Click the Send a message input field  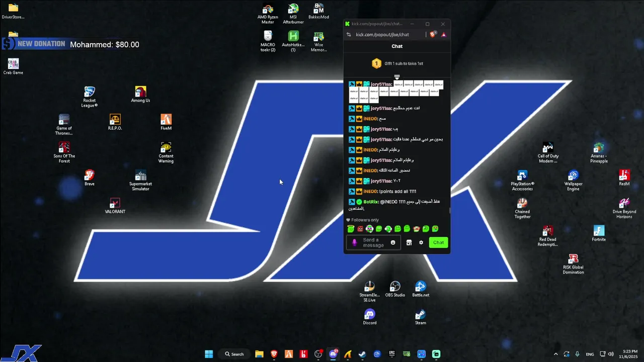click(373, 242)
